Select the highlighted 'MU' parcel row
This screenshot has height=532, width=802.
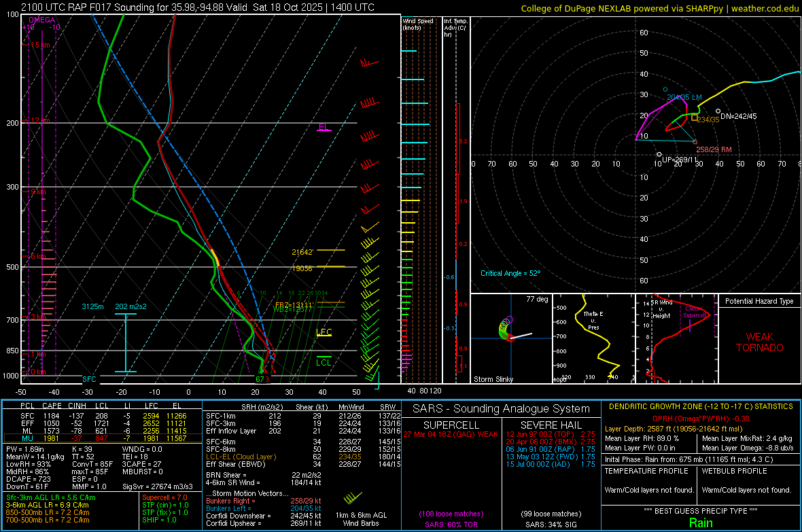click(x=103, y=438)
